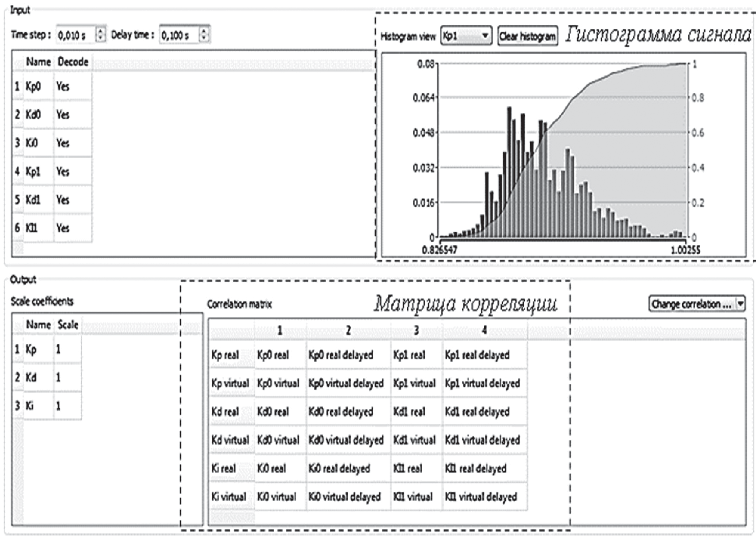Image resolution: width=756 pixels, height=537 pixels.
Task: Select the Ki virtual row header
Action: [x=229, y=497]
